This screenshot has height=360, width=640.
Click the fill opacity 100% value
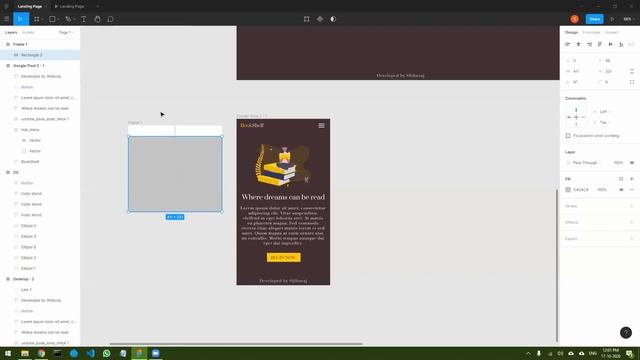pyautogui.click(x=602, y=190)
